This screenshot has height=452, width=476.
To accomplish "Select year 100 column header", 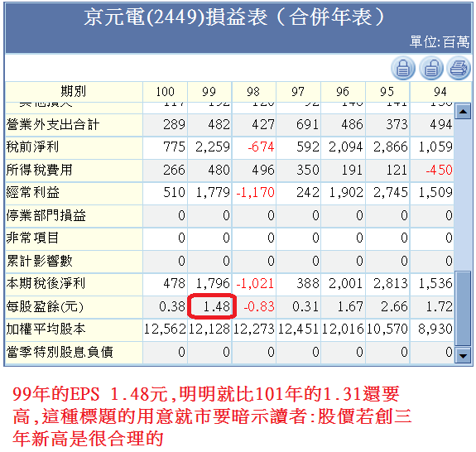I will [165, 91].
